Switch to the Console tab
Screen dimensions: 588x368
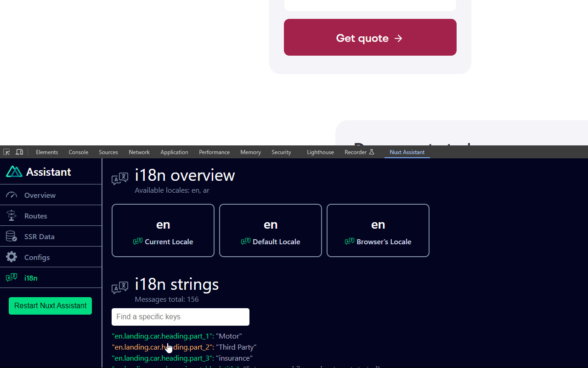tap(79, 152)
